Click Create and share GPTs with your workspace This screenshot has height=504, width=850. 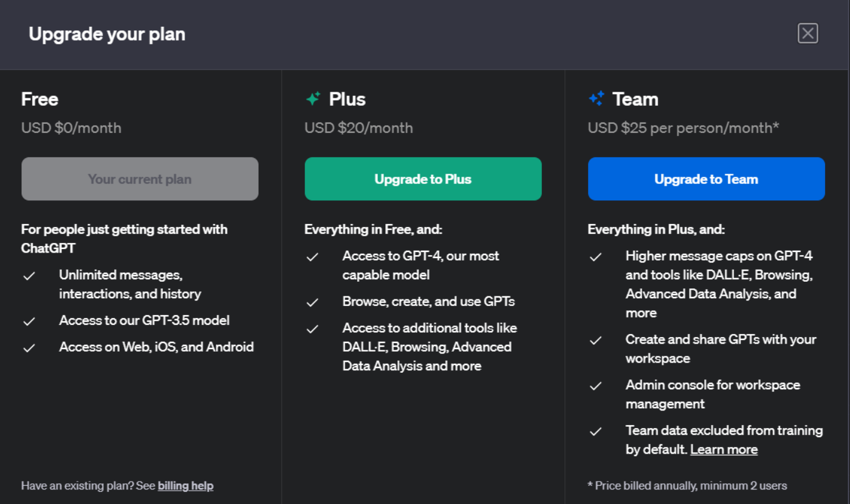721,349
